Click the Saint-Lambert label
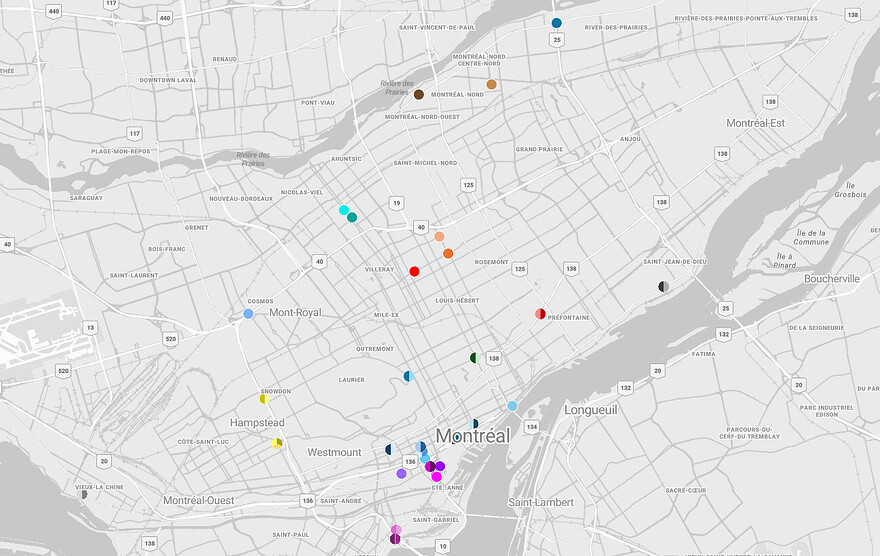 coord(541,502)
